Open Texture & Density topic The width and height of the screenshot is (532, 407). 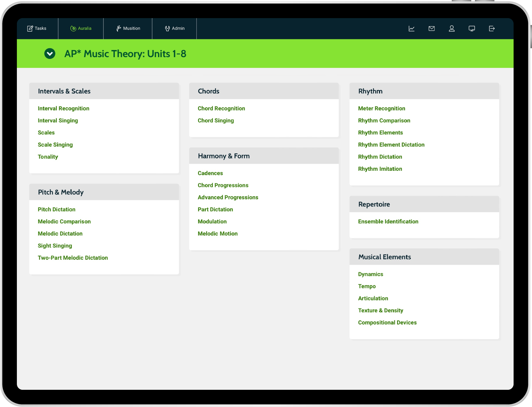(x=380, y=310)
